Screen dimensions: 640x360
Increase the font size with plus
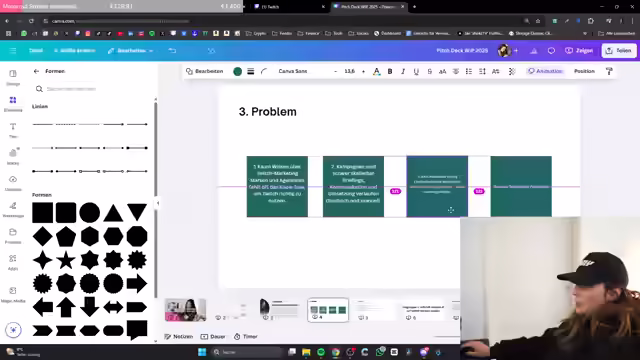coord(363,71)
